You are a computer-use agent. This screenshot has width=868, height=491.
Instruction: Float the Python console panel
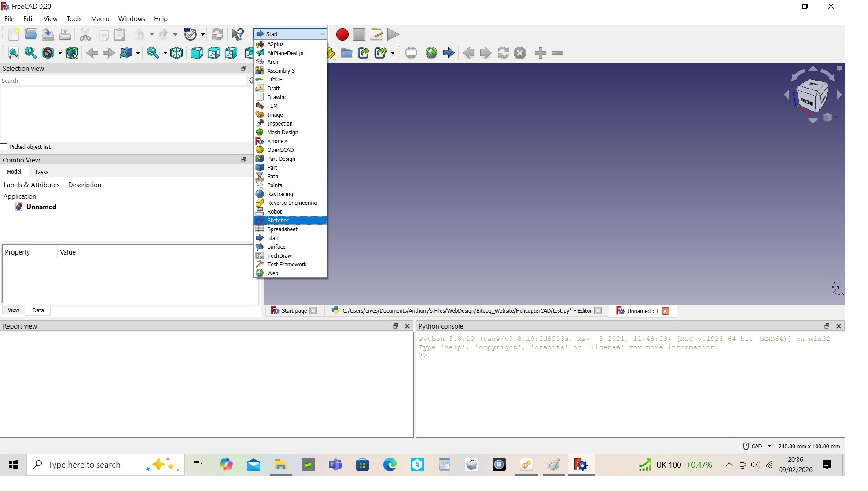pyautogui.click(x=827, y=326)
